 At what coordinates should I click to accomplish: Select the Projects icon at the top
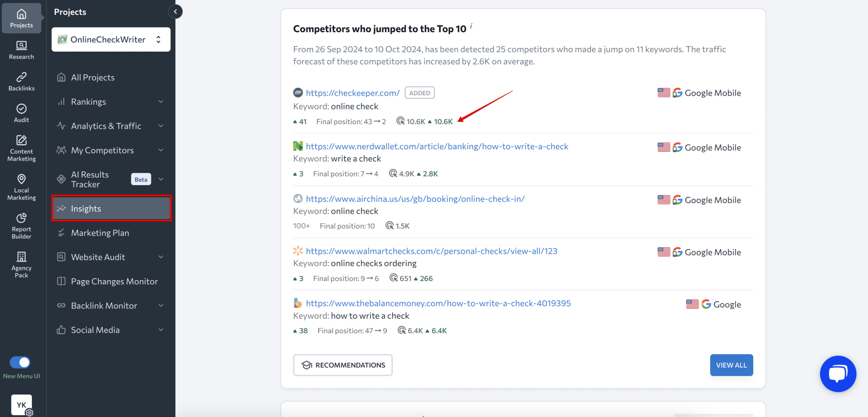coord(21,18)
